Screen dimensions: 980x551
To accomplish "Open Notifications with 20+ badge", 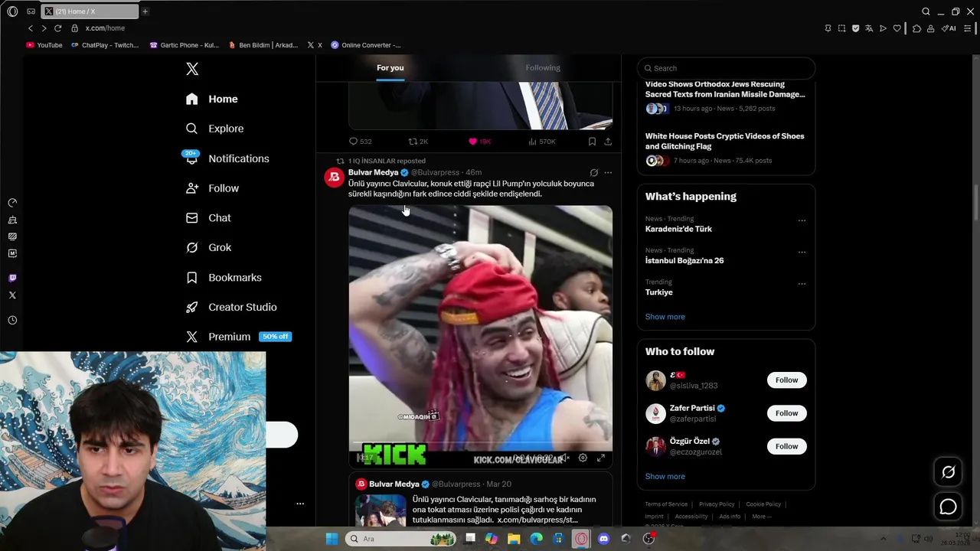I will (x=227, y=158).
